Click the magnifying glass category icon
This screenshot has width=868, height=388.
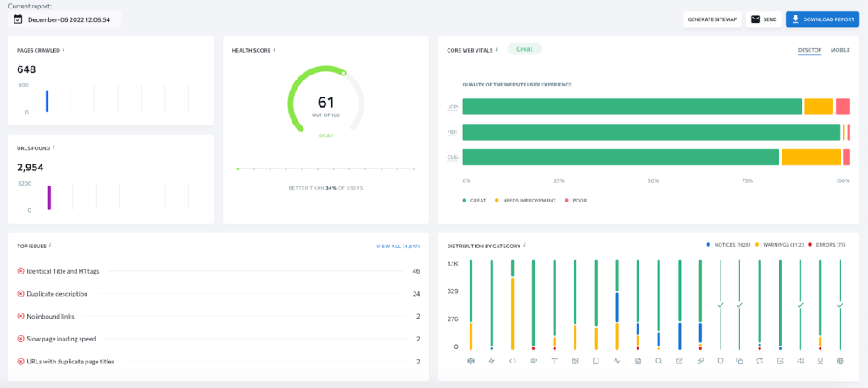(659, 361)
